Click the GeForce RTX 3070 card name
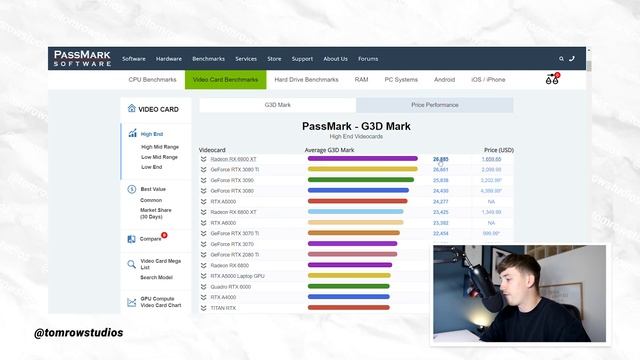The width and height of the screenshot is (640, 360). (x=232, y=244)
